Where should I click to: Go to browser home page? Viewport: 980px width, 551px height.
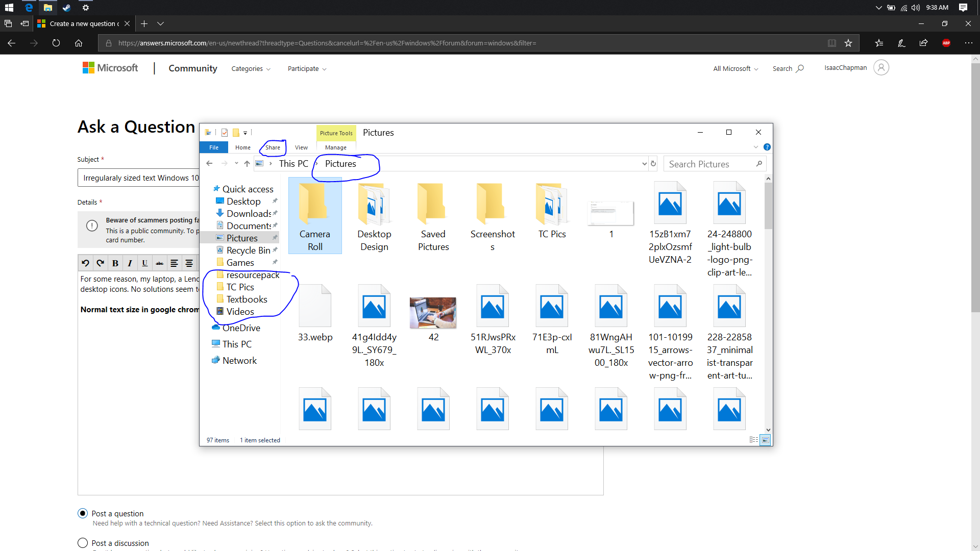click(x=79, y=43)
